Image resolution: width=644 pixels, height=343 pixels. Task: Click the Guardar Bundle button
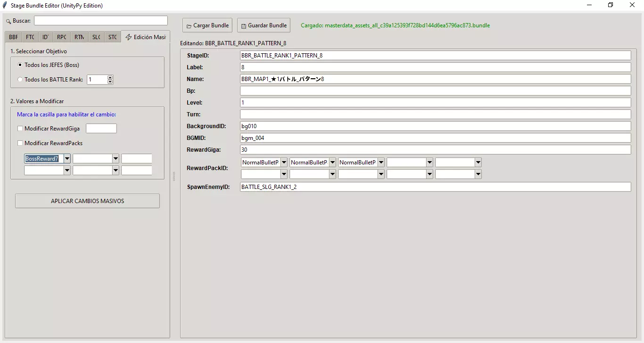264,25
